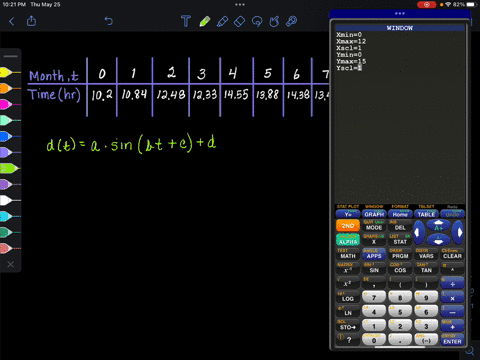This screenshot has width=480, height=360.
Task: Tap the calculator right arrow key
Action: (459, 232)
